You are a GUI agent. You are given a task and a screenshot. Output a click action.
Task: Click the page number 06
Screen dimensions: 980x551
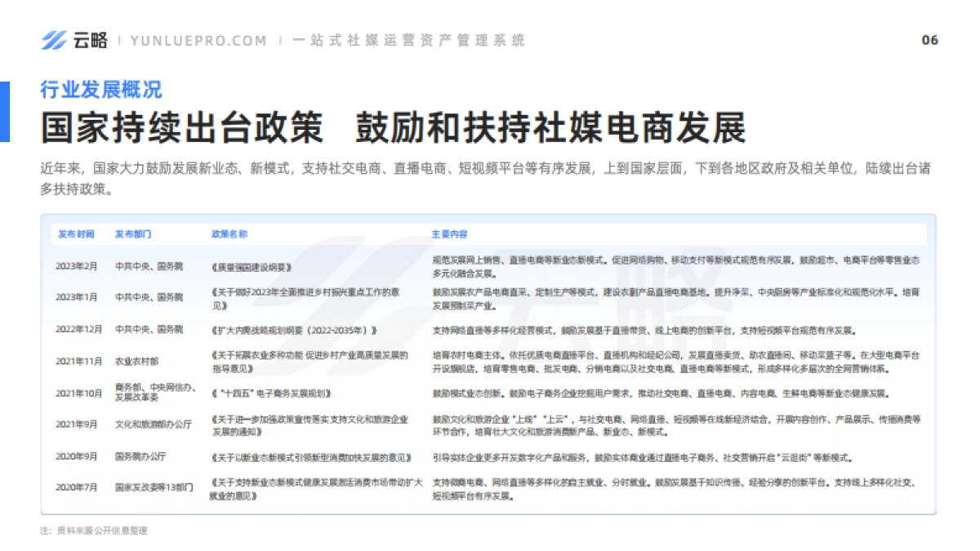tap(928, 38)
